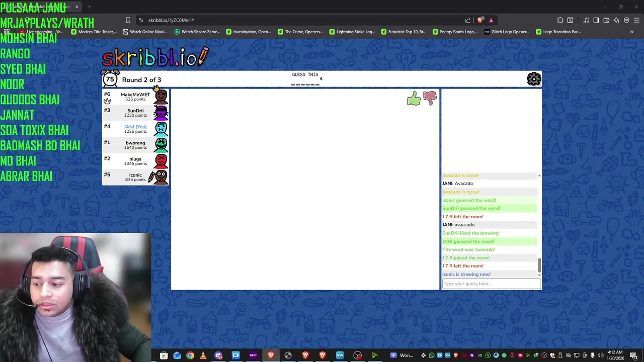
Task: Click the address bar skribbl.io URL
Action: (171, 20)
